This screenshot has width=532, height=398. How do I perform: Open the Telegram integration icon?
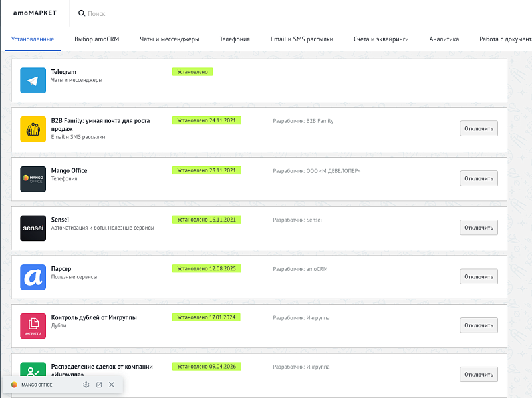coord(33,80)
